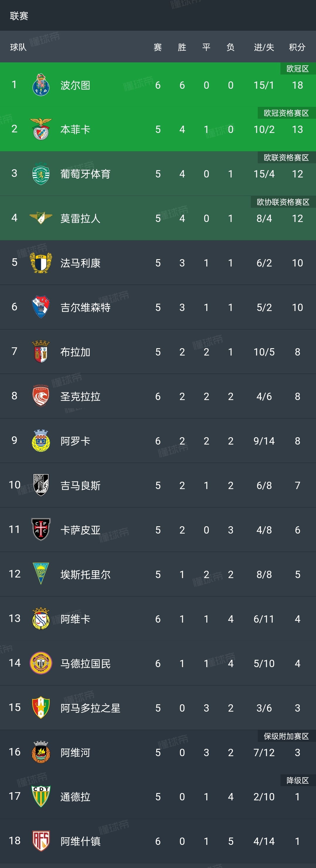This screenshot has width=316, height=868.
Task: Tap the Tondela CDT crest
Action: click(x=41, y=796)
